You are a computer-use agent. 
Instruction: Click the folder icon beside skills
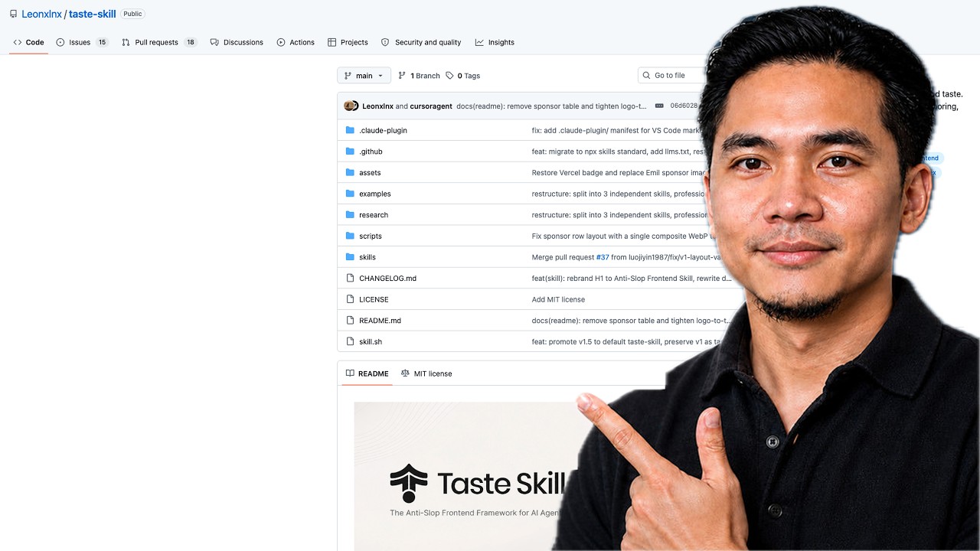(x=350, y=257)
